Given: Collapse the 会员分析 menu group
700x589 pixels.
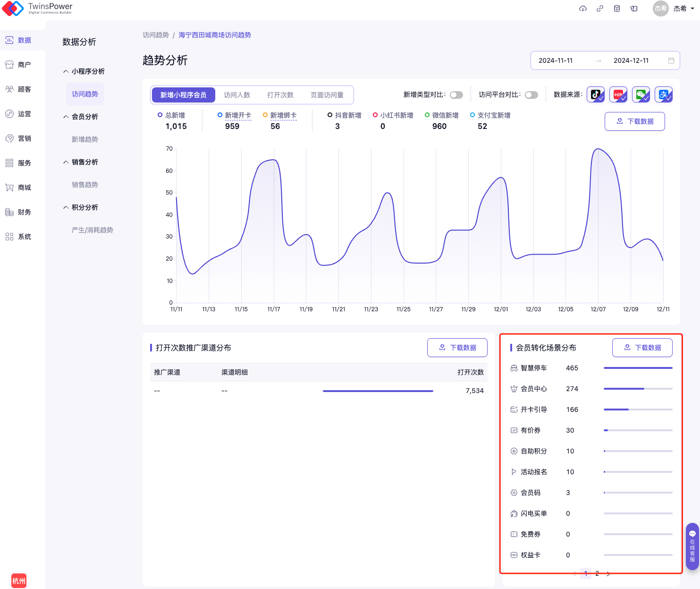Looking at the screenshot, I should point(81,117).
